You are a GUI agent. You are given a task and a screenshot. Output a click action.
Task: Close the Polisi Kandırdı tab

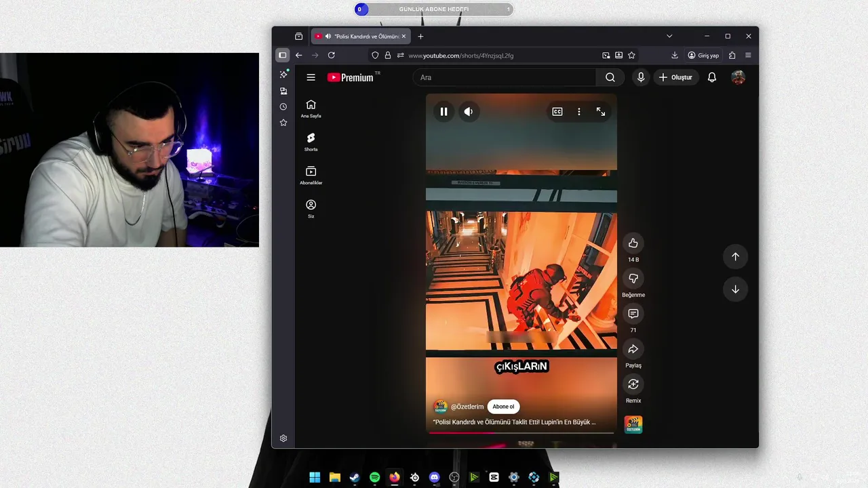click(404, 37)
